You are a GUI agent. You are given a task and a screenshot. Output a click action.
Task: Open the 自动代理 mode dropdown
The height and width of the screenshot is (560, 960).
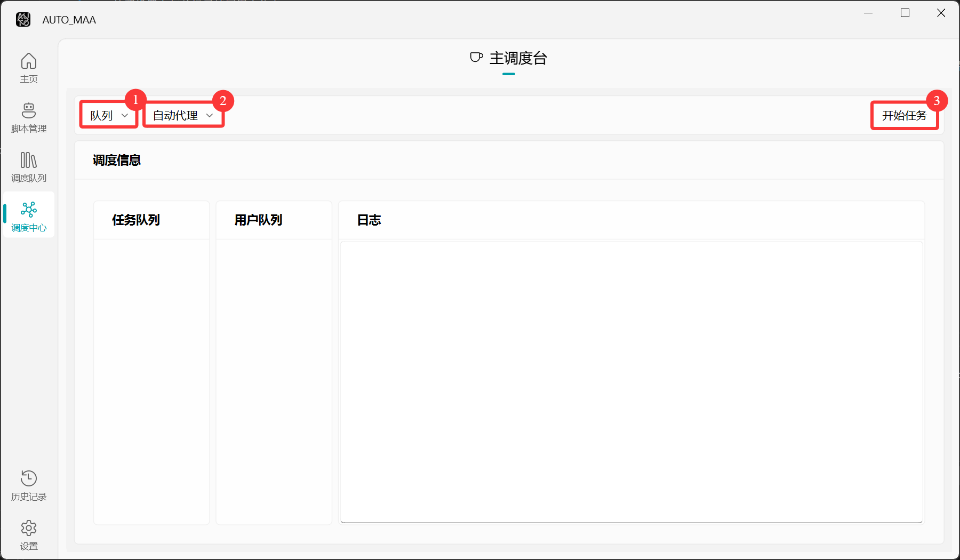click(183, 115)
